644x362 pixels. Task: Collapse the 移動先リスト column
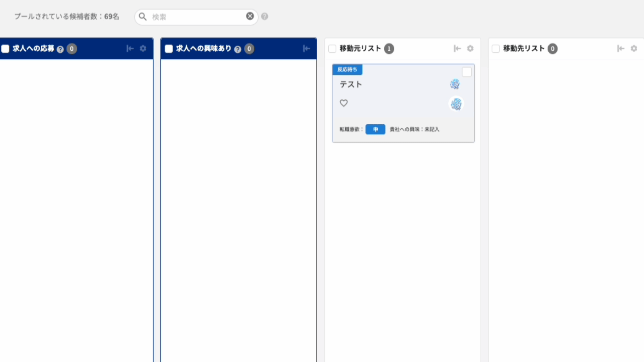(621, 49)
